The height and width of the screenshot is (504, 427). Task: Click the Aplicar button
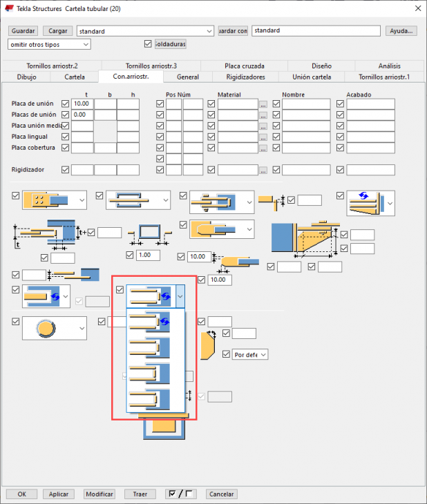[59, 494]
